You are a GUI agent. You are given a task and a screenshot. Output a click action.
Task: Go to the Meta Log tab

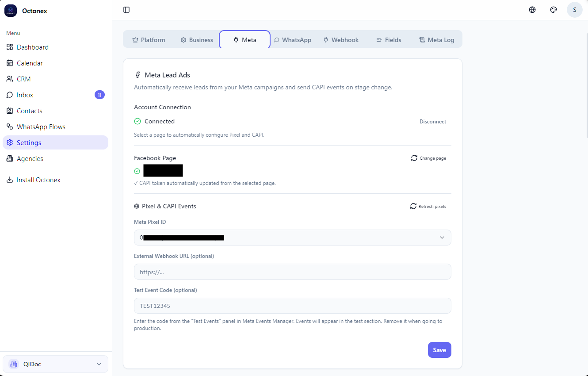click(437, 40)
